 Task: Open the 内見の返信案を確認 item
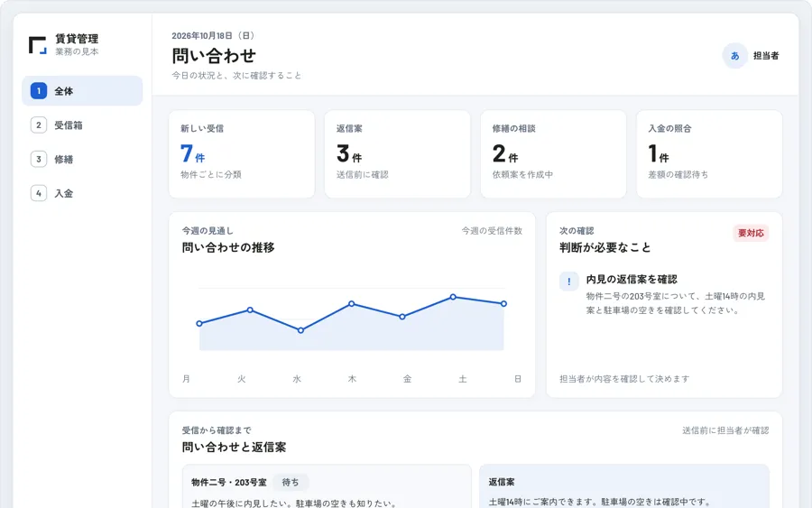(664, 294)
